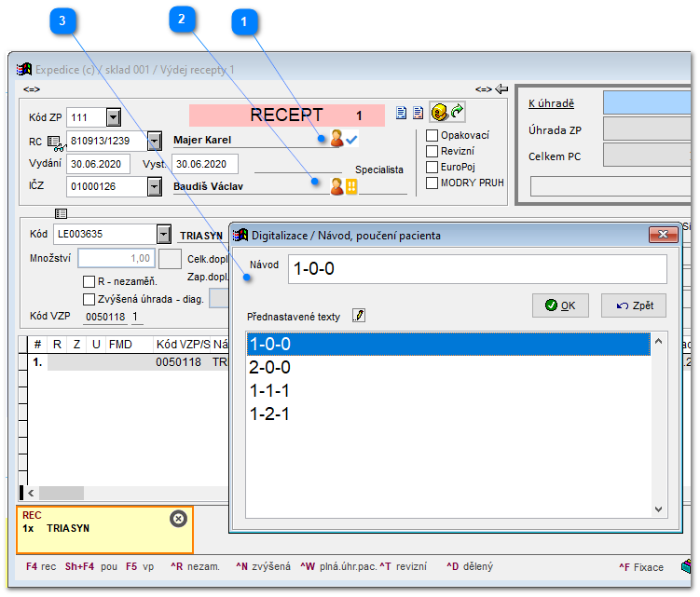Expand the IČZ dropdown list
This screenshot has height=597, width=700.
click(155, 187)
